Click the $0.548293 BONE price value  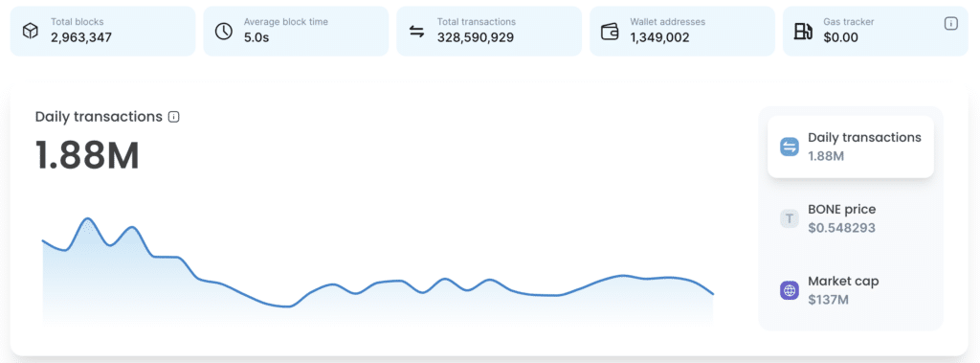(841, 228)
